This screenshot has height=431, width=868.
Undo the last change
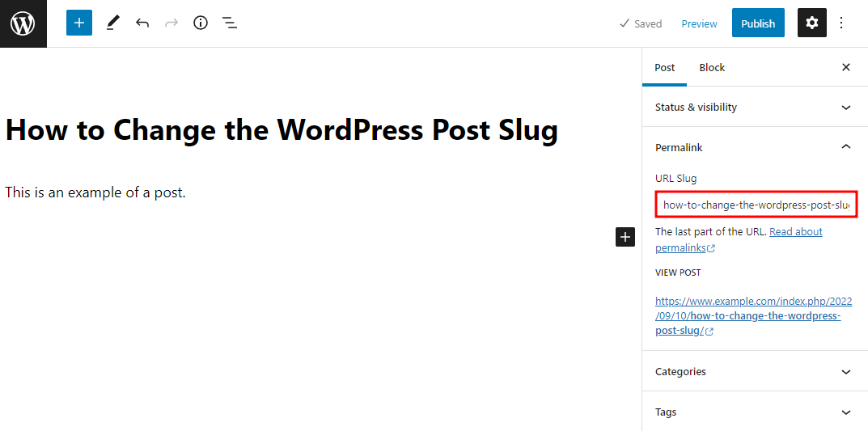142,23
